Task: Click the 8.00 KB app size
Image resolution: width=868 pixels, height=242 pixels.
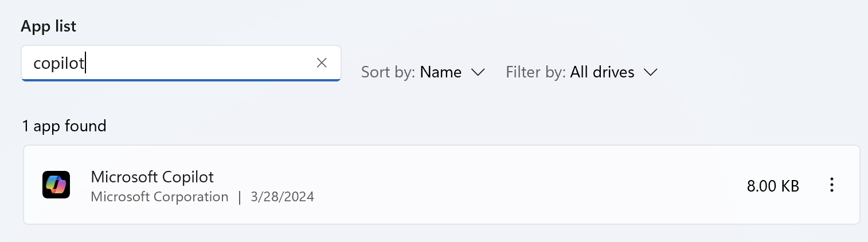Action: coord(772,186)
